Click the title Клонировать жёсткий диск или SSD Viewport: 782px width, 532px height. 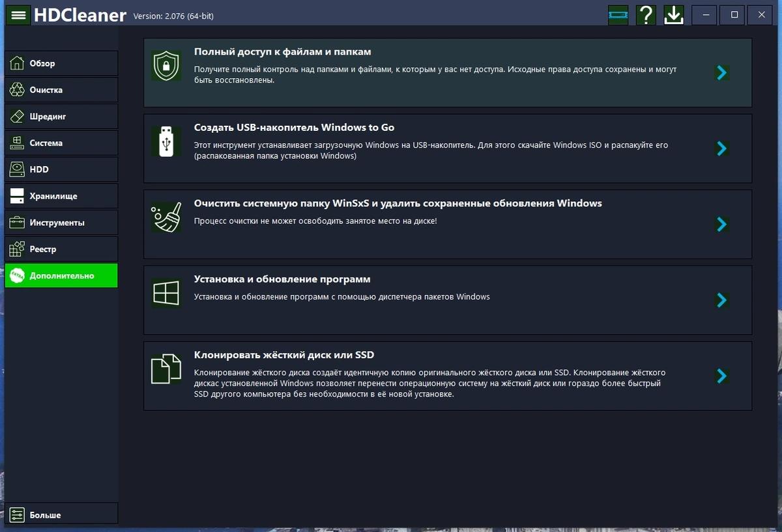pos(284,355)
